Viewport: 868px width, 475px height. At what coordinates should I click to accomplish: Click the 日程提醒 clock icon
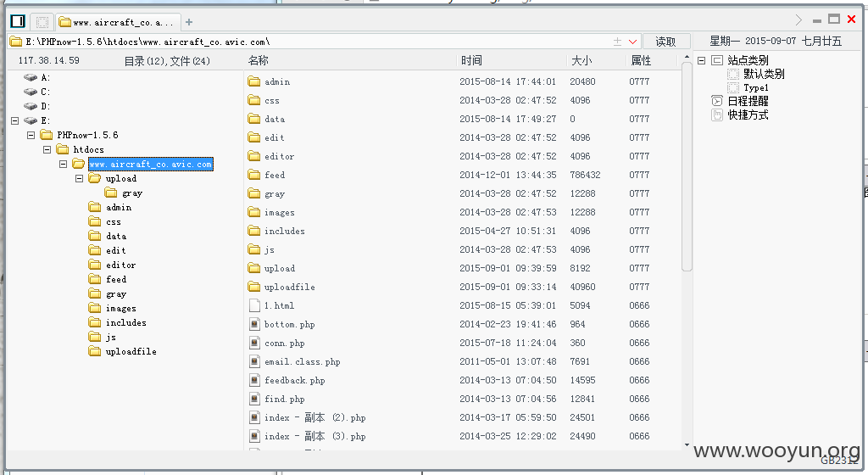(717, 101)
